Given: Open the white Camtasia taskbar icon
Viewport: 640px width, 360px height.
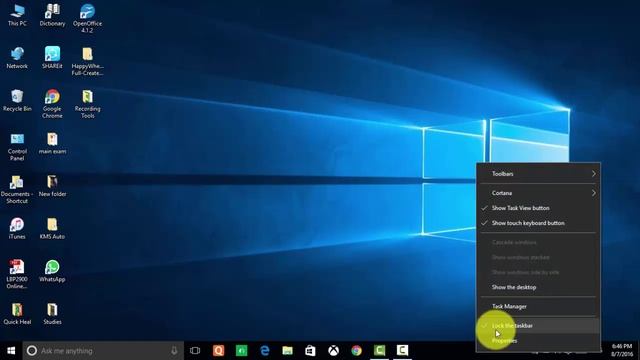Looking at the screenshot, I should tap(402, 350).
